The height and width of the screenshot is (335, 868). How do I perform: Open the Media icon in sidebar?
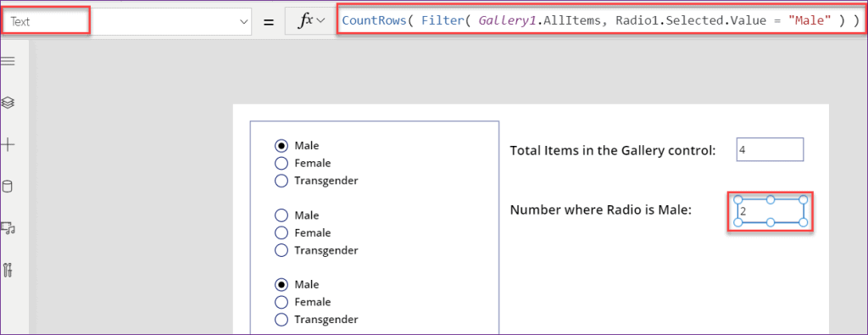pos(8,228)
